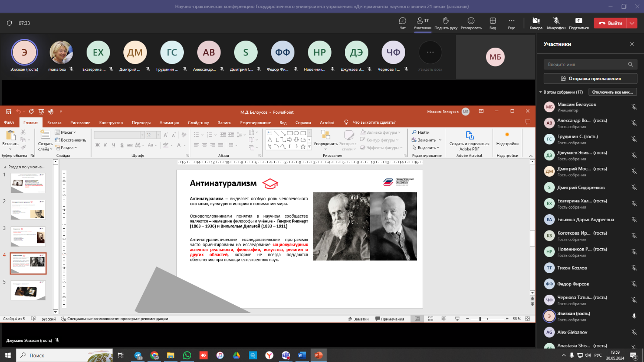The image size is (644, 362).
Task: Toggle Грудинин С. microphone icon in list
Action: click(634, 139)
